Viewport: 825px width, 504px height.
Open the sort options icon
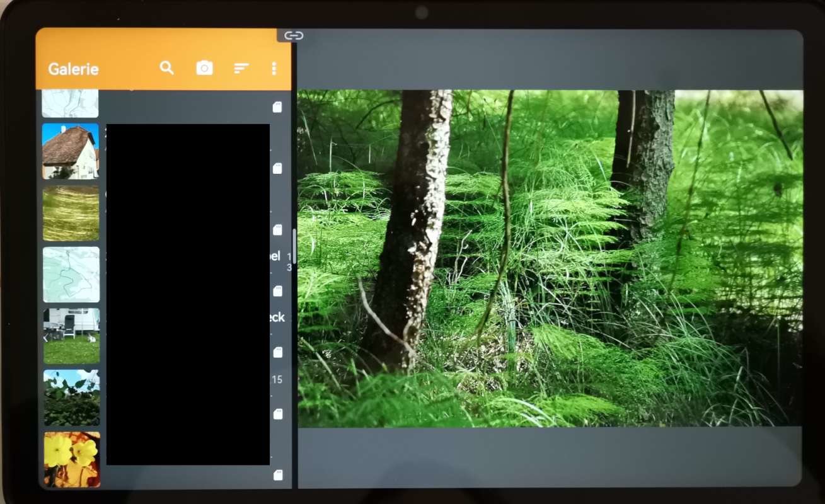pos(241,68)
